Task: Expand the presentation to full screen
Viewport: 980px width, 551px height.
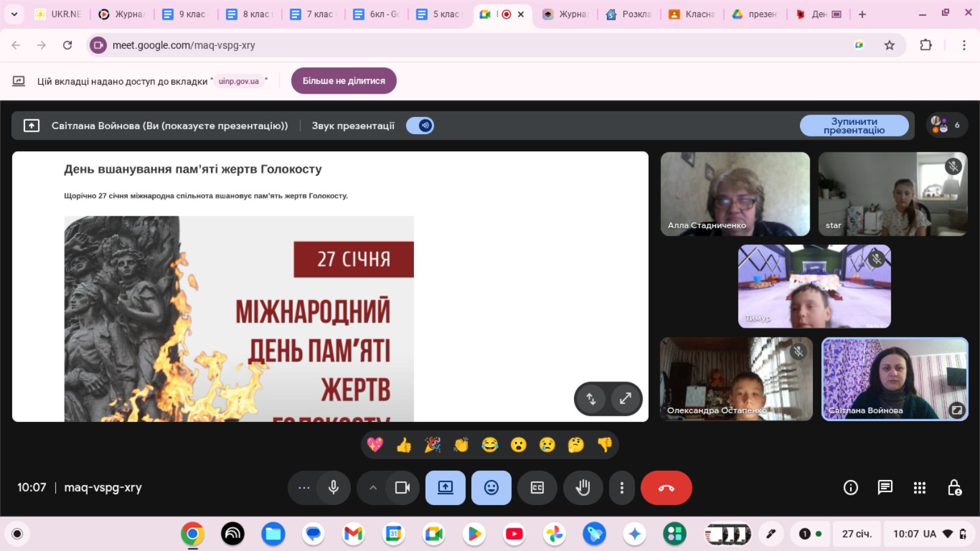Action: point(625,399)
